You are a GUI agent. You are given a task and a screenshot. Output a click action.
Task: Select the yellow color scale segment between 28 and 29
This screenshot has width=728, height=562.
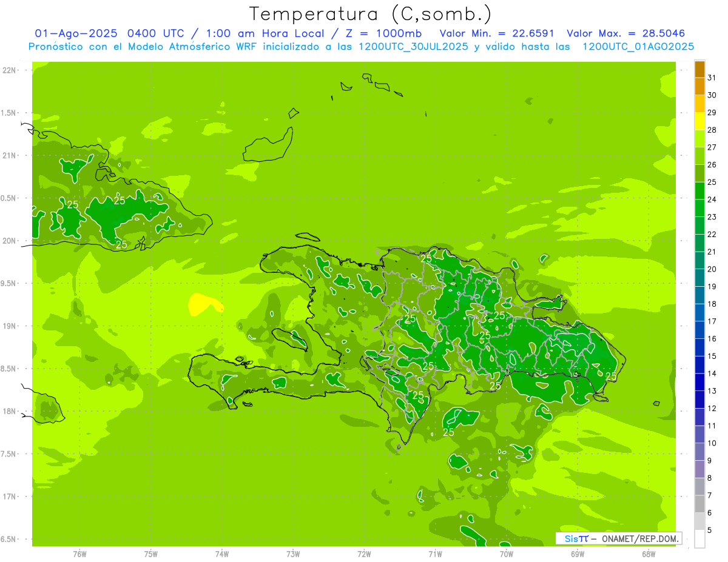point(699,121)
